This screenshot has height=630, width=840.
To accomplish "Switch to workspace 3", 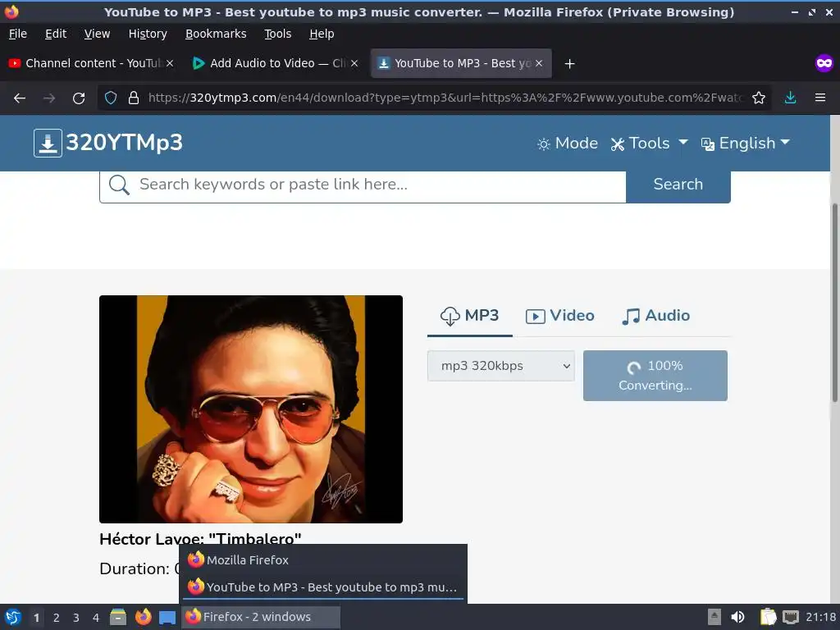I will tap(76, 618).
